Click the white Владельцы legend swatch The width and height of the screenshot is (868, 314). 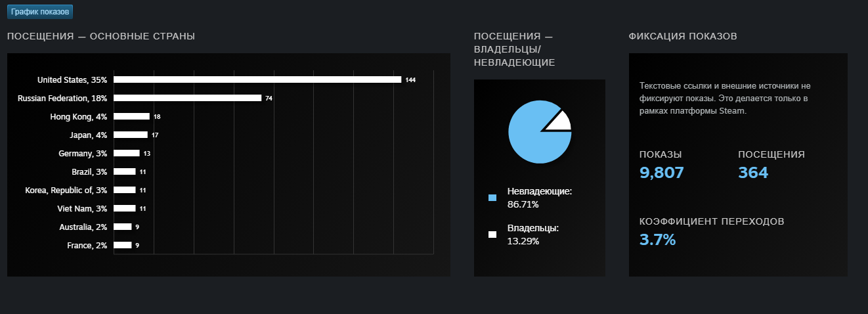[x=492, y=235]
